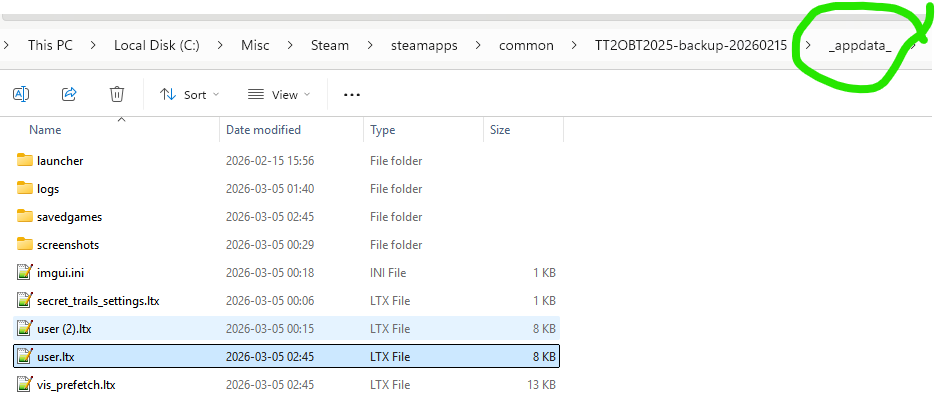Expand chevron after Steam in breadcrumb
The width and height of the screenshot is (935, 404).
click(368, 45)
